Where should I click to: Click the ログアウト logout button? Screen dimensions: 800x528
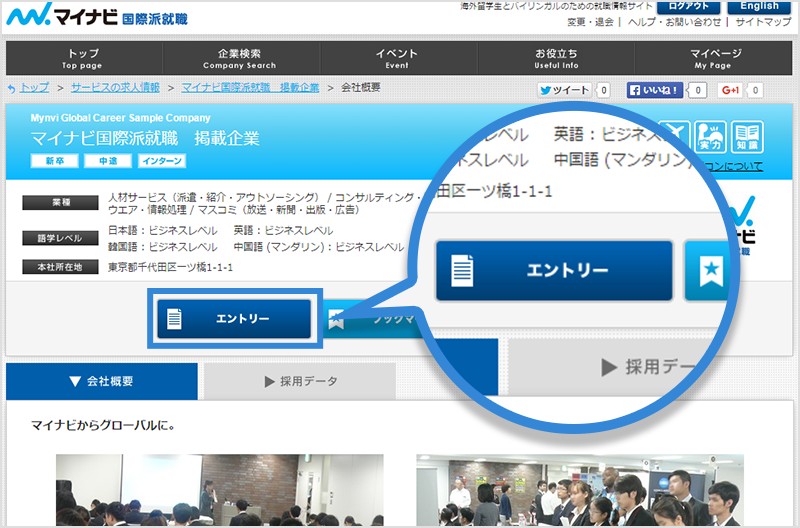pyautogui.click(x=688, y=7)
